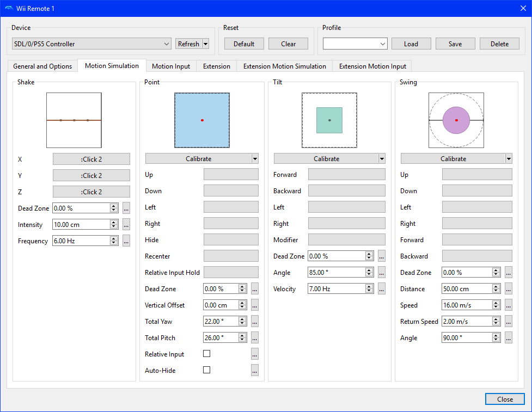Open ellipsis options for Total Yaw
Screen dimensions: 532x412
[x=254, y=321]
